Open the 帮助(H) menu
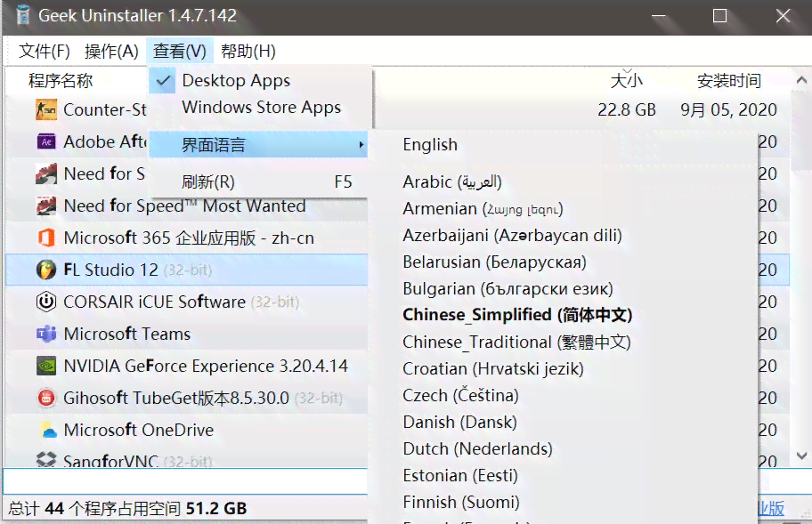 (x=248, y=52)
